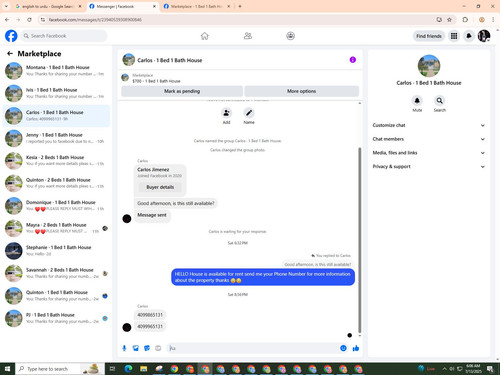Show hidden system tray icons
This screenshot has width=500, height=375.
pyautogui.click(x=444, y=369)
